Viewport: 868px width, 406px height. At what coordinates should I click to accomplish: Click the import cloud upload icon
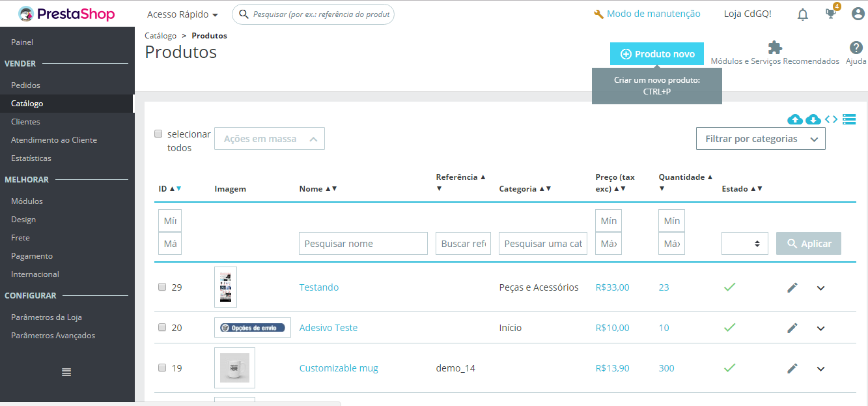point(794,119)
